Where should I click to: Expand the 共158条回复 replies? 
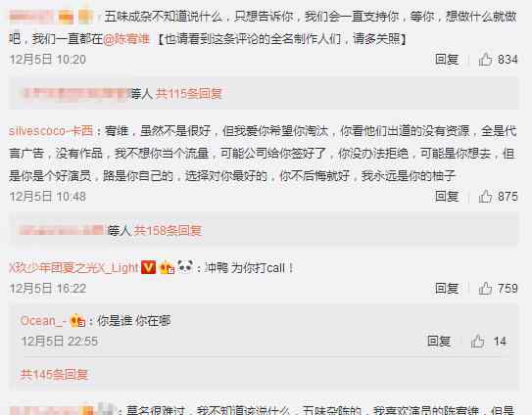coord(168,231)
